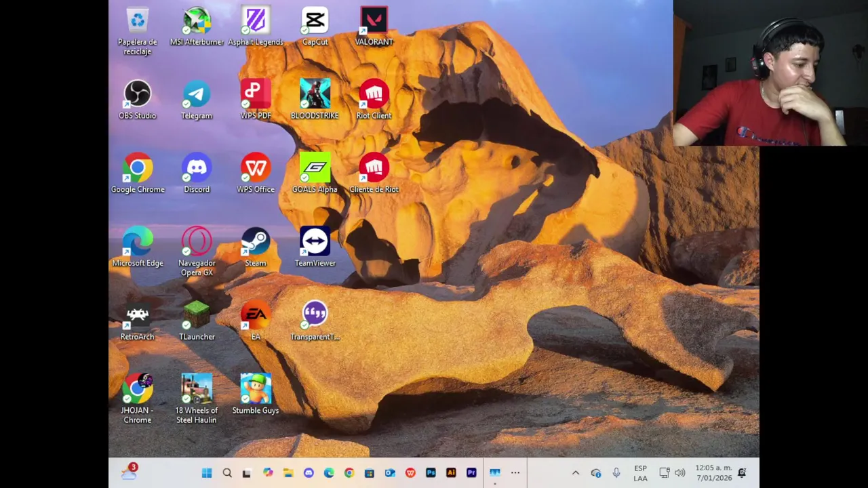Open Google Chrome from the taskbar

349,473
